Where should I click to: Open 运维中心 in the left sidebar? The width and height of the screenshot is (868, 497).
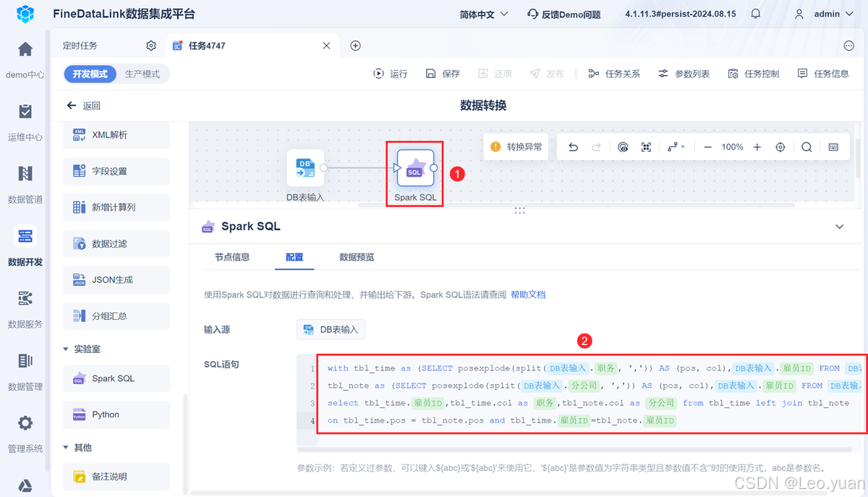click(25, 121)
